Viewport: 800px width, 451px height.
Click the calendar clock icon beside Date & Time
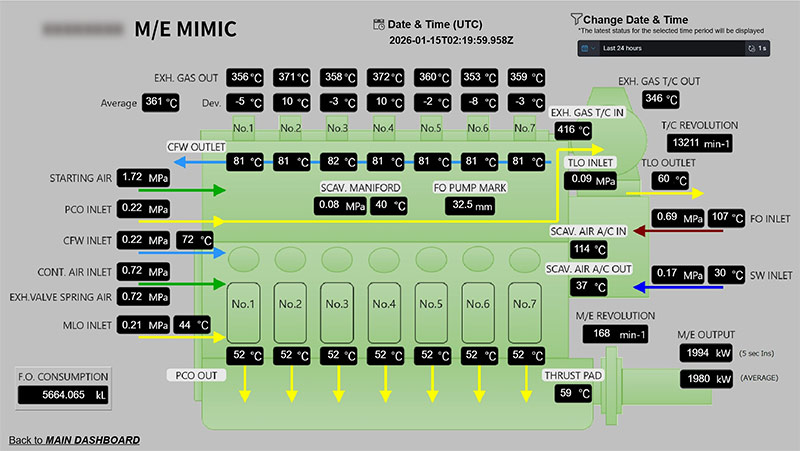point(378,23)
